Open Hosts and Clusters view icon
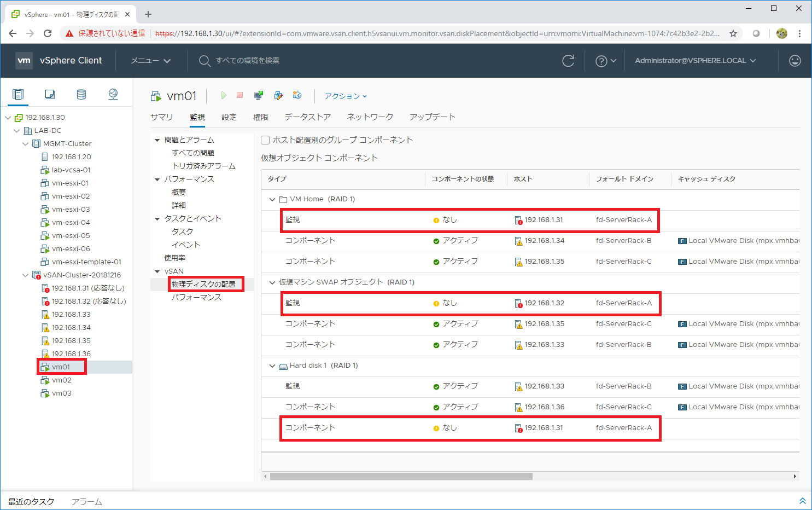Screen dimensions: 812x510 click(18, 94)
